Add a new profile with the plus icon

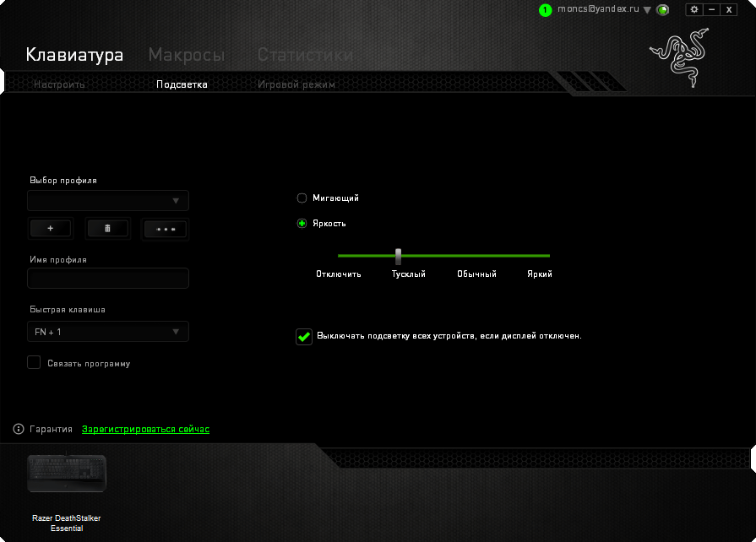[x=50, y=228]
